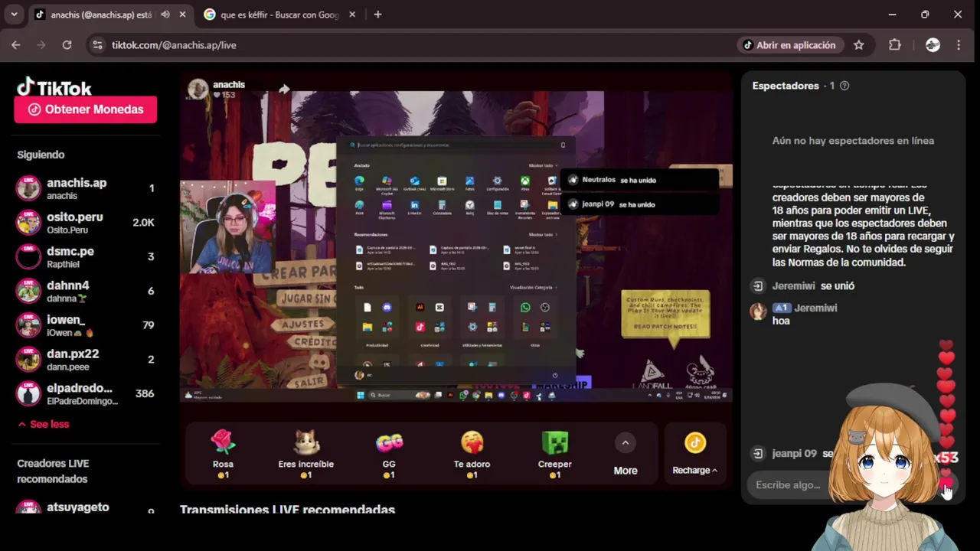Click 'Transmisiones LIVE recomendadas' heading

pos(287,510)
